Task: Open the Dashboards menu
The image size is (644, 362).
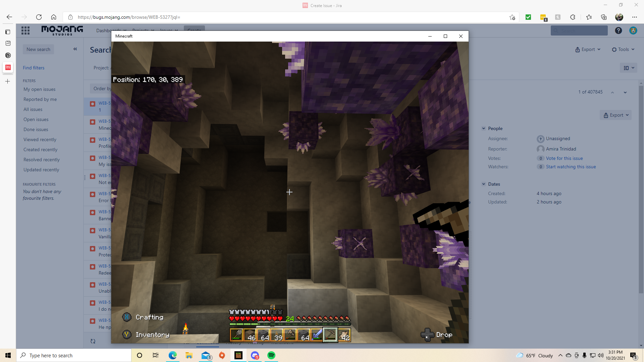Action: click(104, 31)
